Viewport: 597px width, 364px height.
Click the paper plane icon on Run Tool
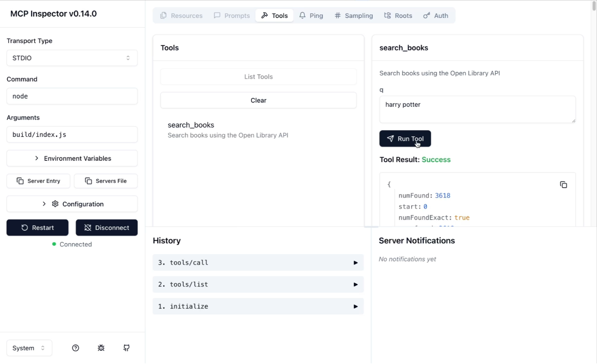[390, 139]
